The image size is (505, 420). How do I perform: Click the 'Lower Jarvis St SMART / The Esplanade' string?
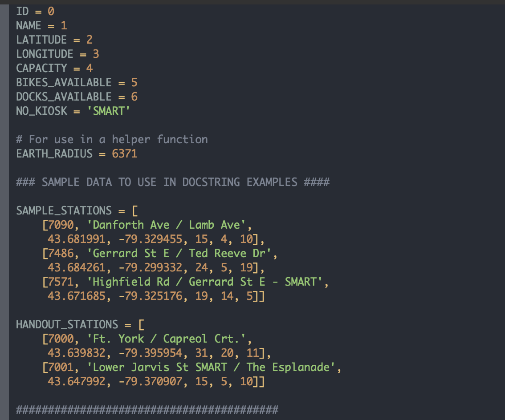pyautogui.click(x=211, y=367)
